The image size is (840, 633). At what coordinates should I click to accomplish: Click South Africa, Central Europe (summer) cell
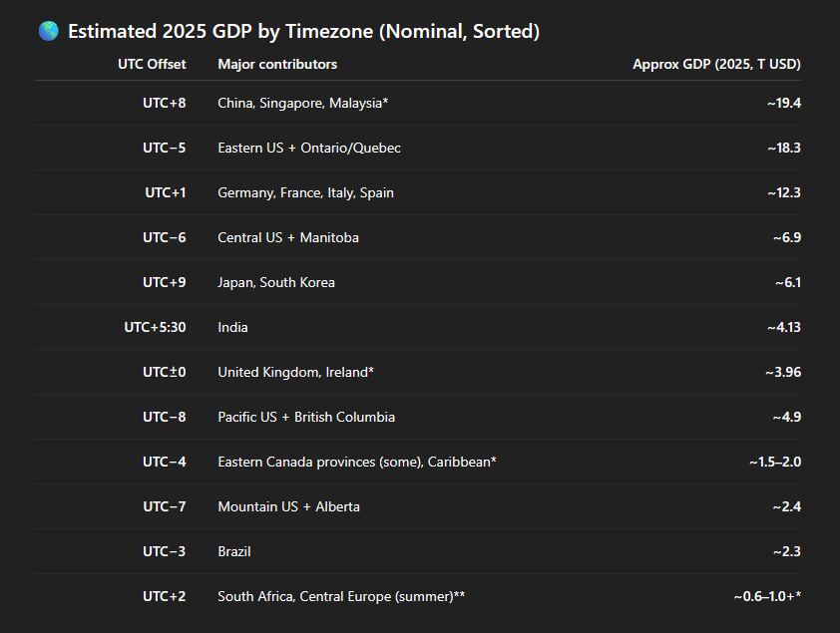pyautogui.click(x=341, y=596)
